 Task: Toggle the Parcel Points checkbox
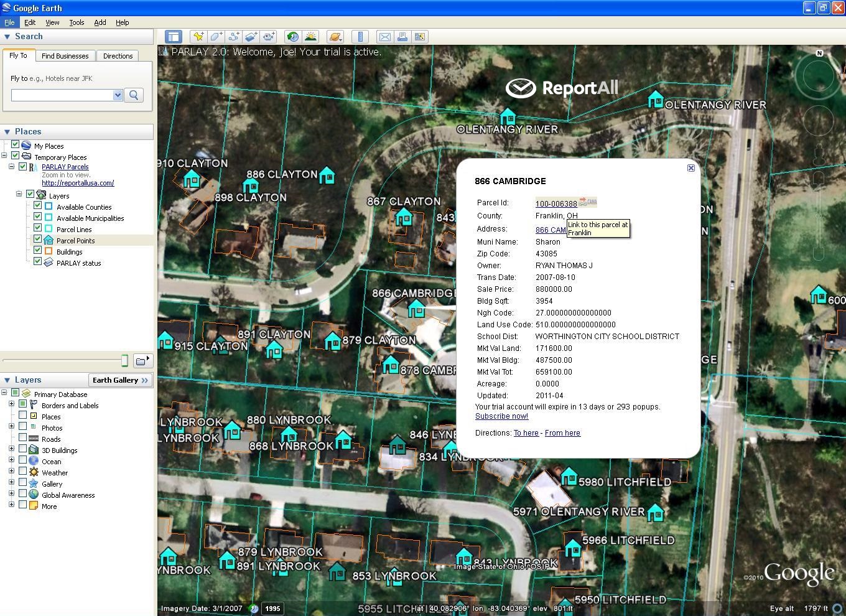coord(38,240)
